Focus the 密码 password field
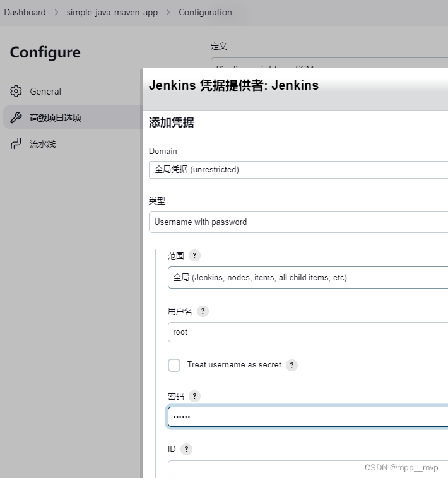The height and width of the screenshot is (478, 448). 308,417
